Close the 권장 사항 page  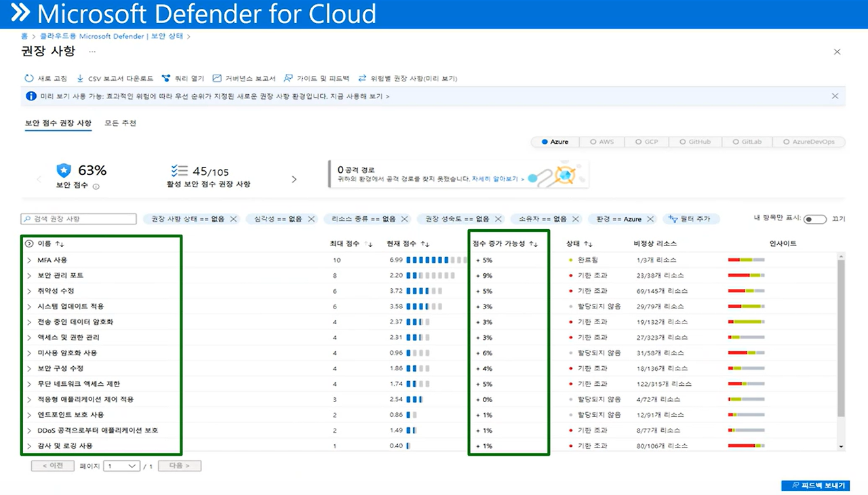coord(837,52)
